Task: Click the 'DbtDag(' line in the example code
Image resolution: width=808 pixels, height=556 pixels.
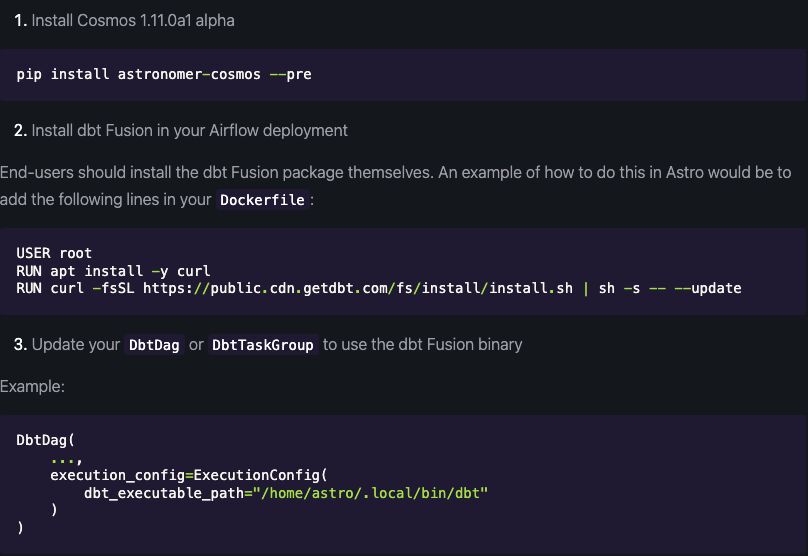Action: pyautogui.click(x=45, y=440)
